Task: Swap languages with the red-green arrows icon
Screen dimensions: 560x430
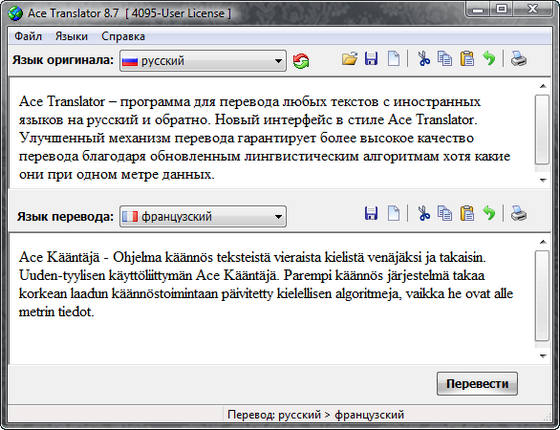Action: (301, 61)
